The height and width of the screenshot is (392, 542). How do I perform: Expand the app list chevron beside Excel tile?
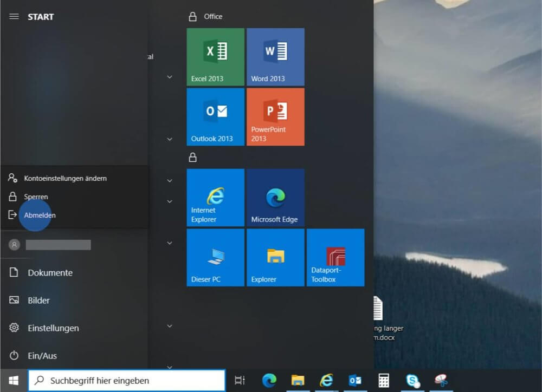[169, 77]
